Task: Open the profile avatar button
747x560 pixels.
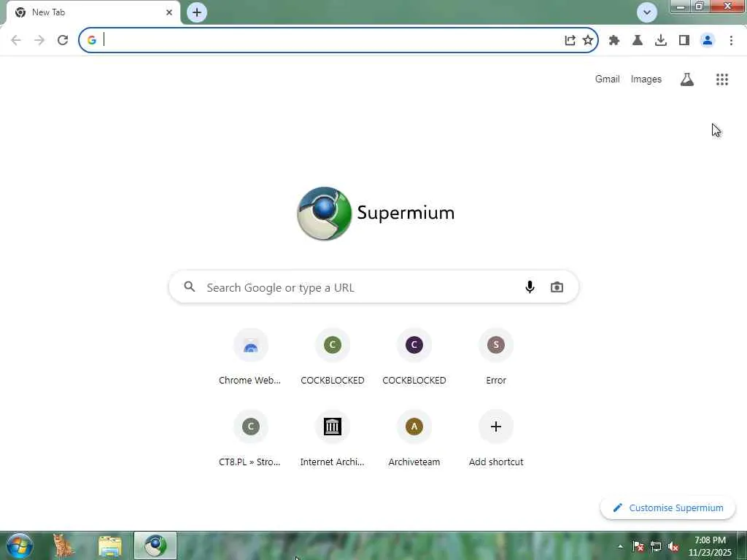Action: click(x=708, y=40)
